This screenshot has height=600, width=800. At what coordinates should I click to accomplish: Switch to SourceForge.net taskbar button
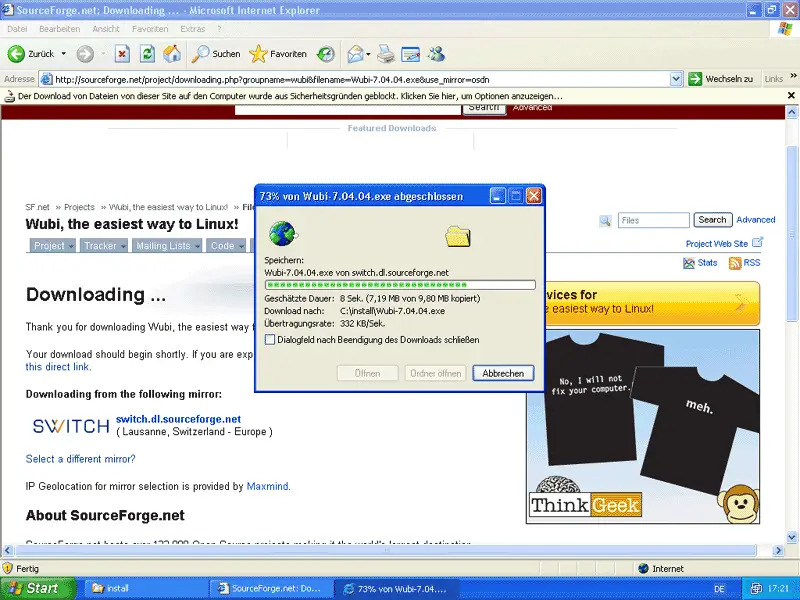click(271, 588)
